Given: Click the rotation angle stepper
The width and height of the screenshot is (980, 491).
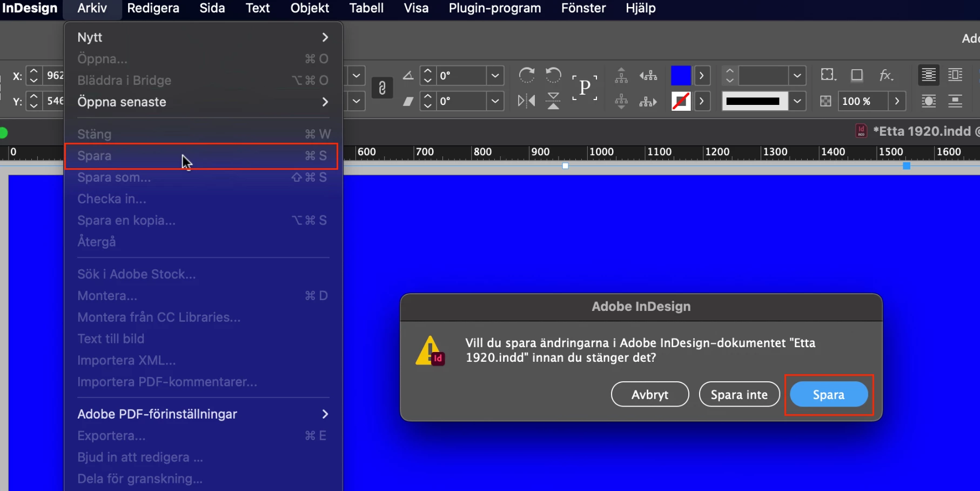Looking at the screenshot, I should [427, 75].
